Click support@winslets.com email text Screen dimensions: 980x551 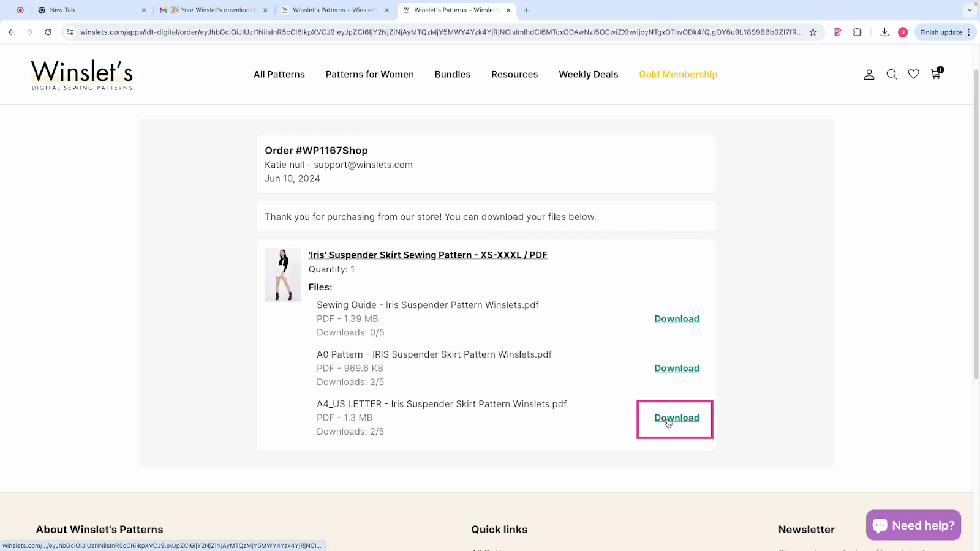click(x=363, y=165)
